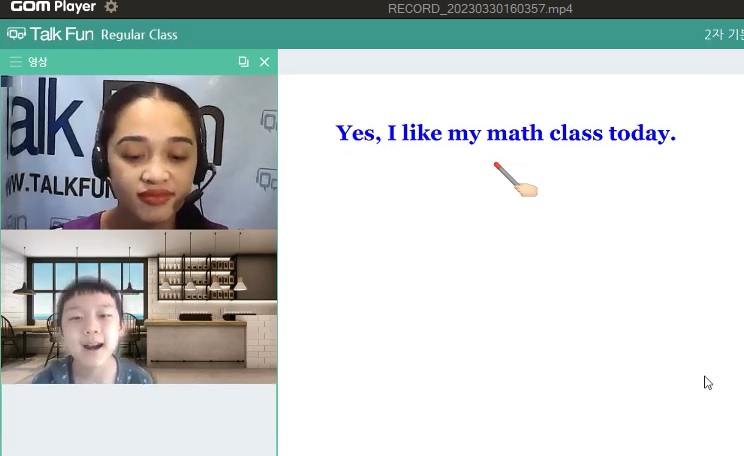Viewport: 744px width, 456px height.
Task: Select the student's webcam video
Action: (139, 307)
